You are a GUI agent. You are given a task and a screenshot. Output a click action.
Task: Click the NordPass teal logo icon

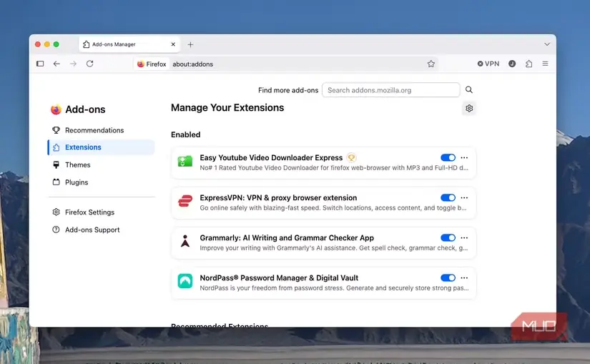(185, 281)
